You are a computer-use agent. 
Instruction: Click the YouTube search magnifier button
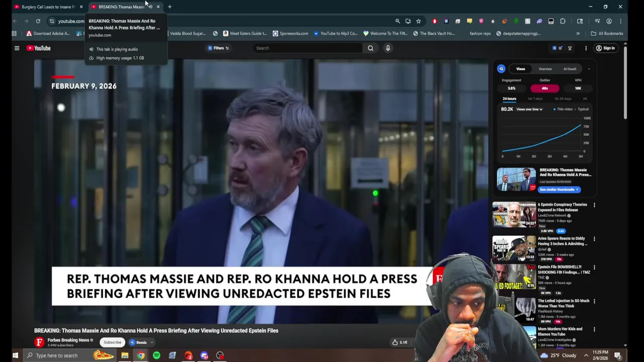tap(370, 48)
